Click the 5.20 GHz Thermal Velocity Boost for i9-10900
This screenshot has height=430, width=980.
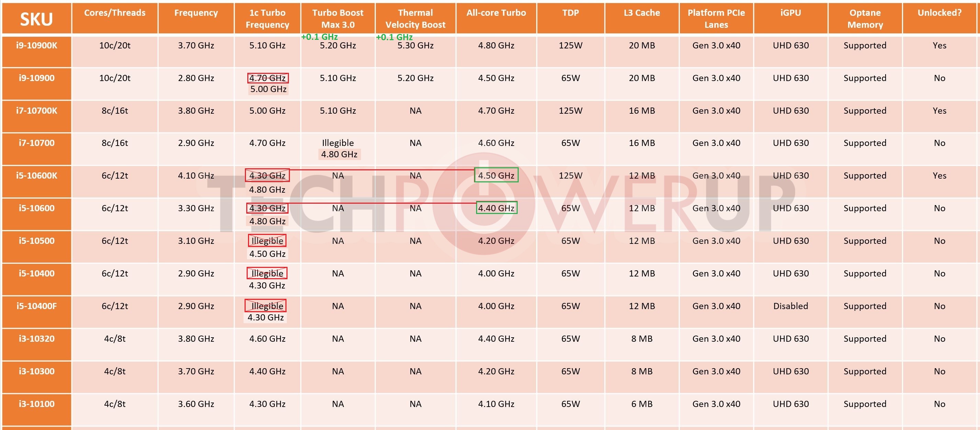pyautogui.click(x=415, y=78)
